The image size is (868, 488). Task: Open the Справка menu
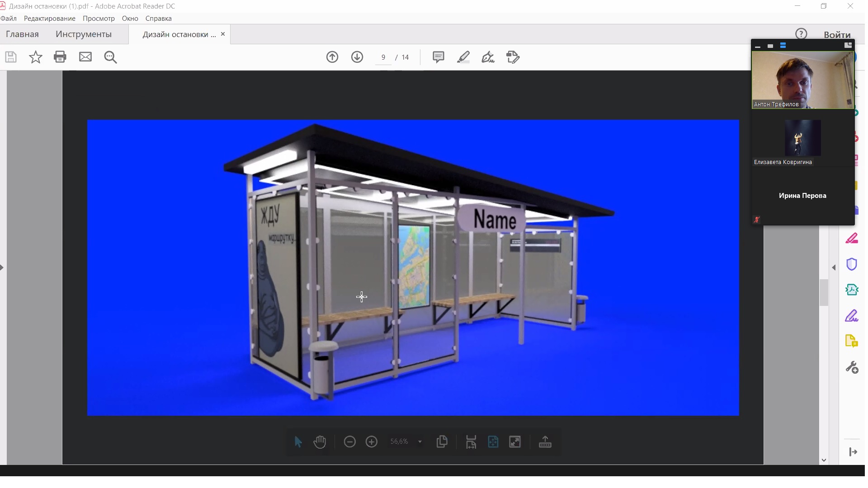click(x=158, y=19)
